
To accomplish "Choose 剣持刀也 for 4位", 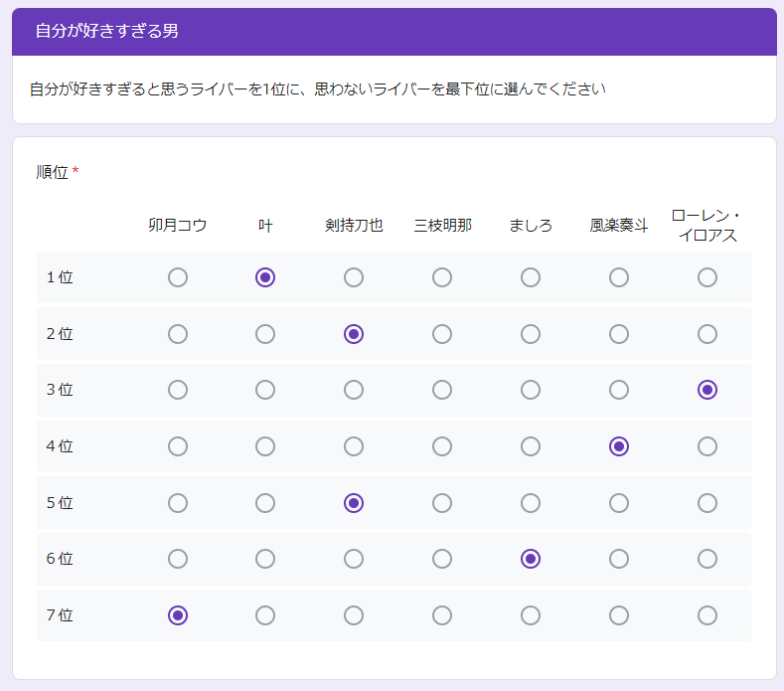I will pyautogui.click(x=354, y=446).
